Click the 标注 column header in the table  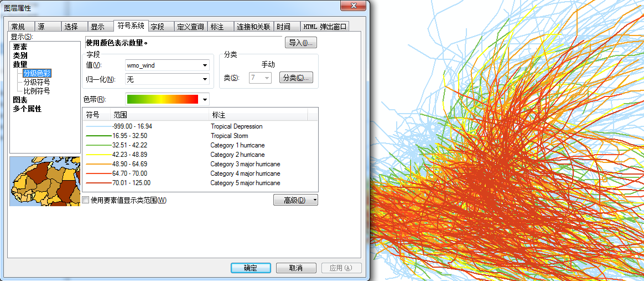point(258,114)
